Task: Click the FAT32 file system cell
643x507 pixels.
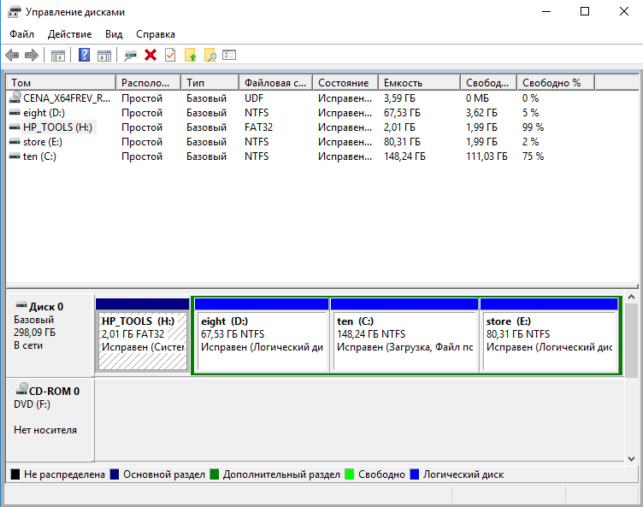Action: tap(258, 127)
